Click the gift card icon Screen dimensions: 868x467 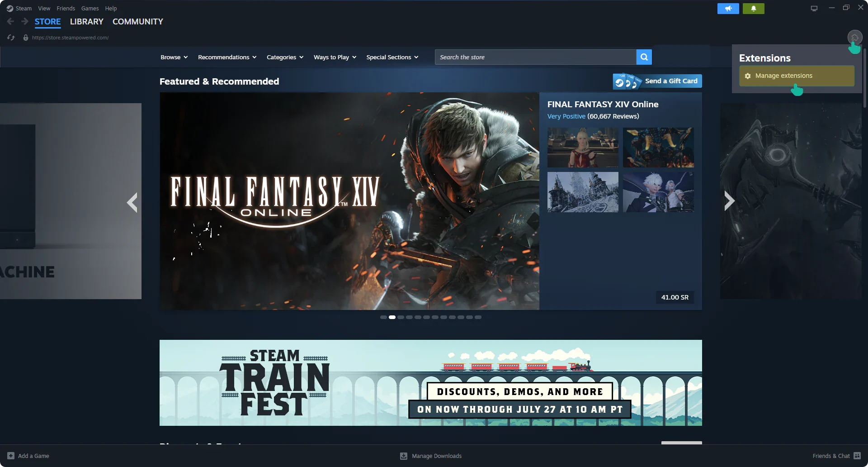pos(627,81)
